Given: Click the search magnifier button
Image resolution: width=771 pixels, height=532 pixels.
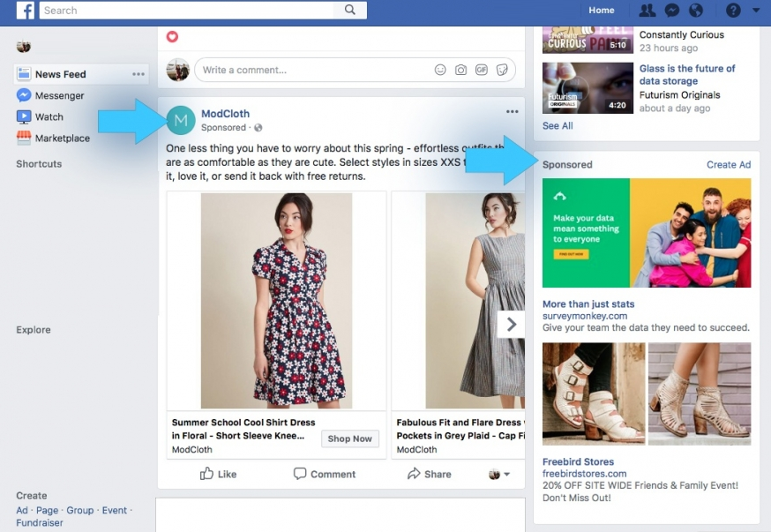Looking at the screenshot, I should [349, 10].
